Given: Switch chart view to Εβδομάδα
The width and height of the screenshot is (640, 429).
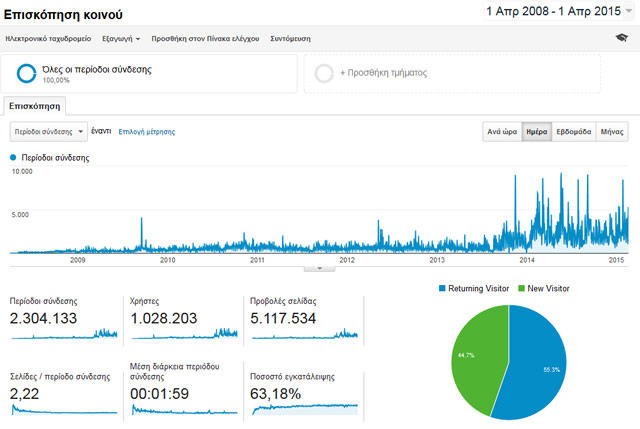Looking at the screenshot, I should (574, 131).
